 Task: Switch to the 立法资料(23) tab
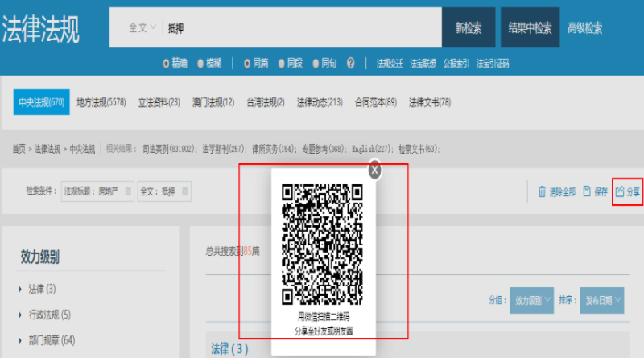159,102
